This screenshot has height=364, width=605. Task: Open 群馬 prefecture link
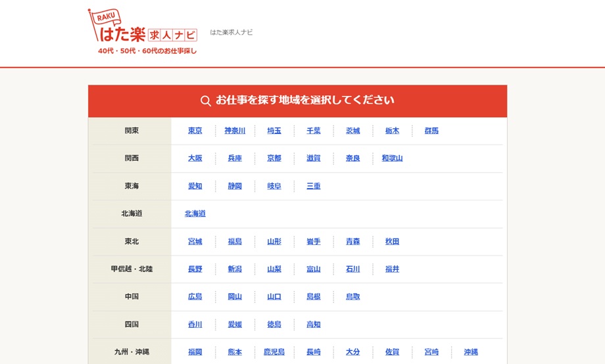(x=432, y=131)
